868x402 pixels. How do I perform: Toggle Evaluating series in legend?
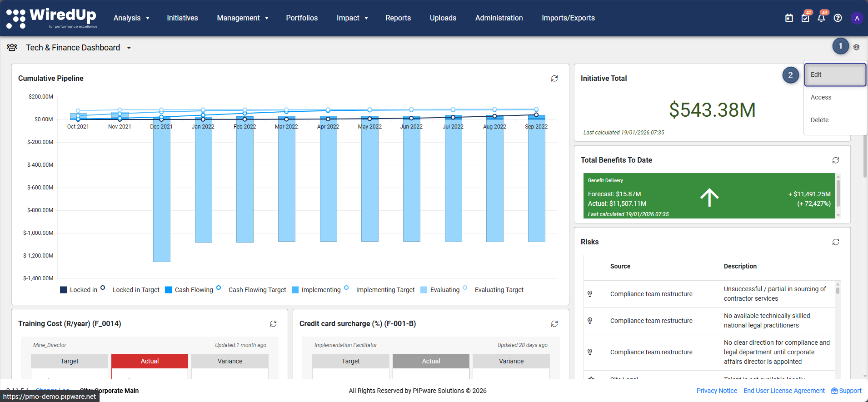coord(440,290)
